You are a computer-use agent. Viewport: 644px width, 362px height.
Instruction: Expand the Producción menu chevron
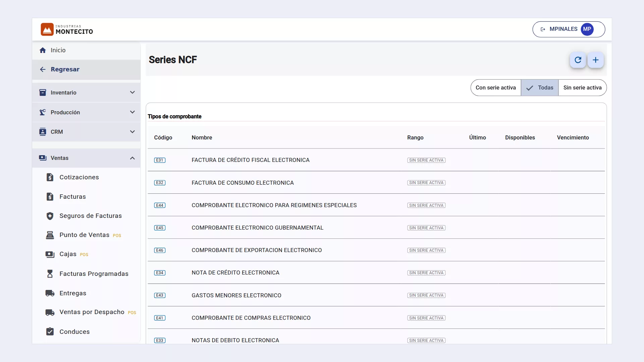(x=132, y=112)
